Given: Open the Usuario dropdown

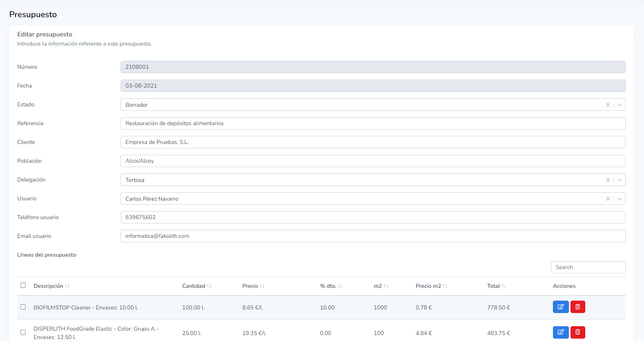Looking at the screenshot, I should 620,199.
